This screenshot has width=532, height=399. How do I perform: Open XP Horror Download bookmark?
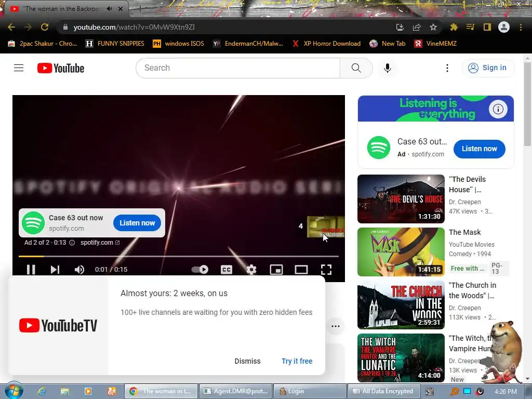pos(326,44)
